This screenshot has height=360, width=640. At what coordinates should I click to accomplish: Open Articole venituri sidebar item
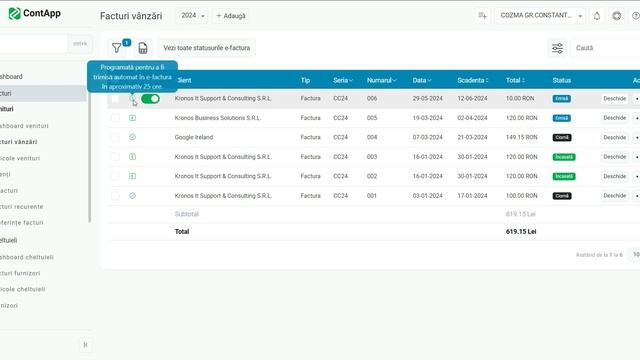tap(20, 158)
